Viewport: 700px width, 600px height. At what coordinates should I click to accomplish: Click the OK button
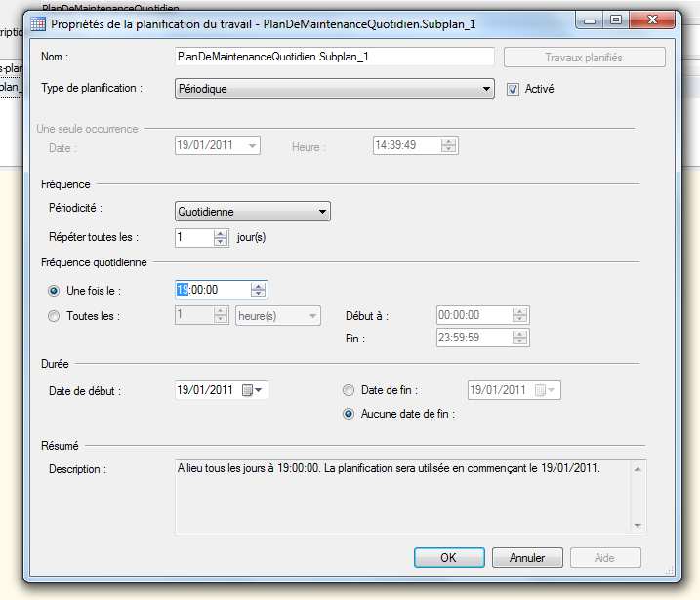pos(448,558)
